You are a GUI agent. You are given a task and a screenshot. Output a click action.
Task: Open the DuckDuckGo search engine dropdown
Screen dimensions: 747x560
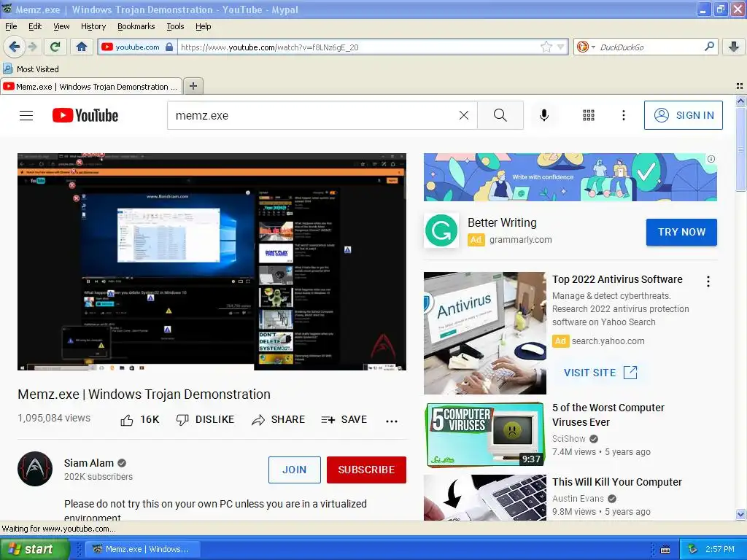(586, 47)
